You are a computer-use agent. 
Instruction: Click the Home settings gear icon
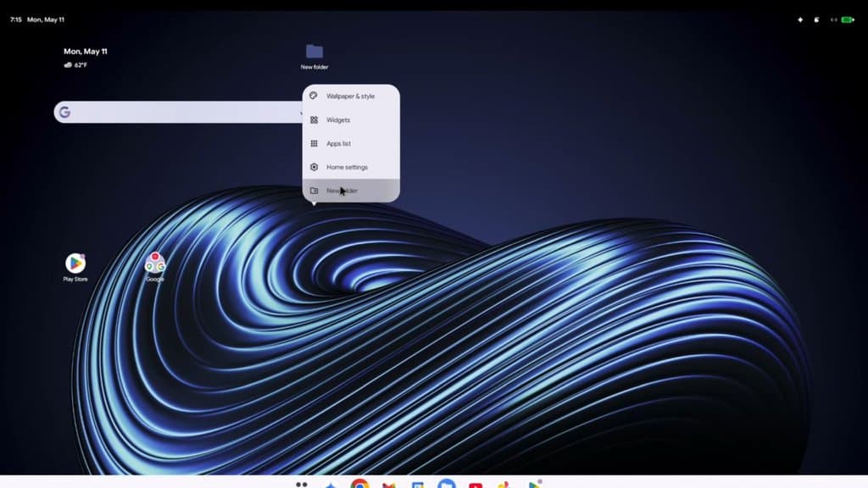tap(314, 167)
